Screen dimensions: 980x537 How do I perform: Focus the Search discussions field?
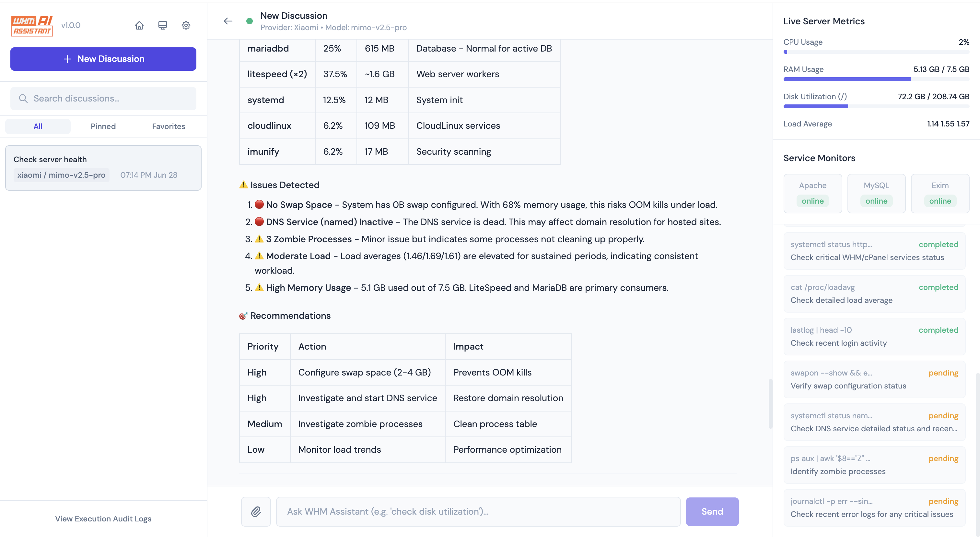103,98
